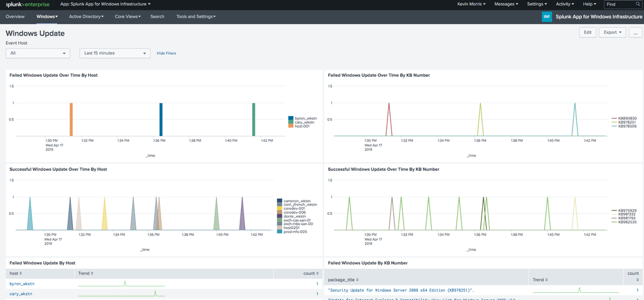The width and height of the screenshot is (644, 300).
Task: Open the Settings menu
Action: coord(537,4)
